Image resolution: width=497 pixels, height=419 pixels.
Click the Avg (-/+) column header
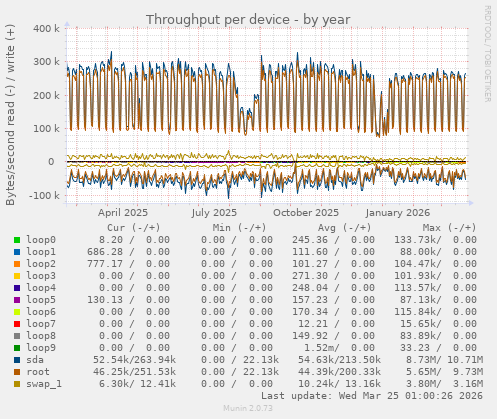[344, 228]
